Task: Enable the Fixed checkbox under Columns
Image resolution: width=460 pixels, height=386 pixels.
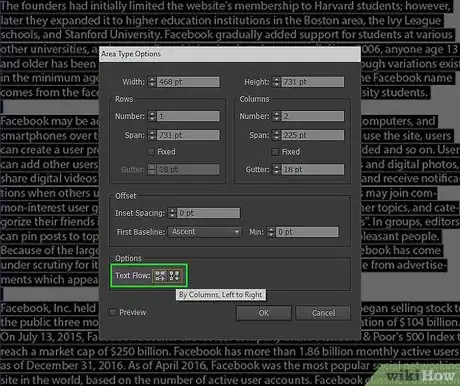Action: 275,152
